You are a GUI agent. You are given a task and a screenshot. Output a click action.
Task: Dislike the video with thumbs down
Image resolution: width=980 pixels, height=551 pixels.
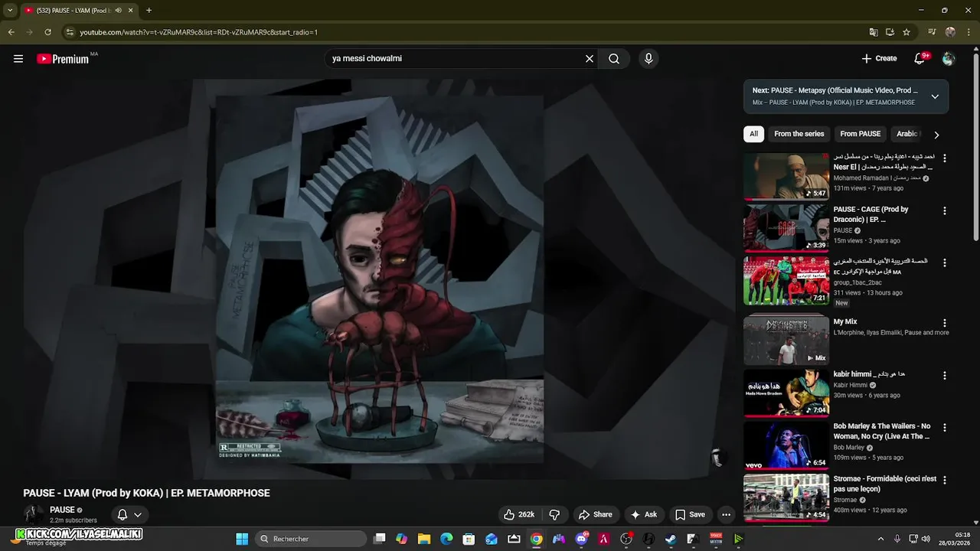click(x=555, y=514)
